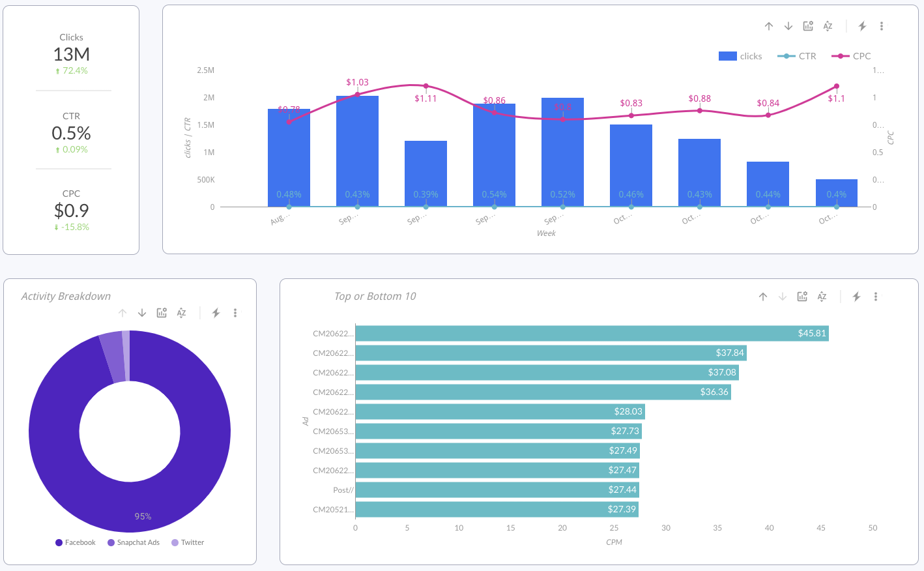This screenshot has width=924, height=571.
Task: Toggle Snapchat Ads in the donut legend
Action: point(134,542)
